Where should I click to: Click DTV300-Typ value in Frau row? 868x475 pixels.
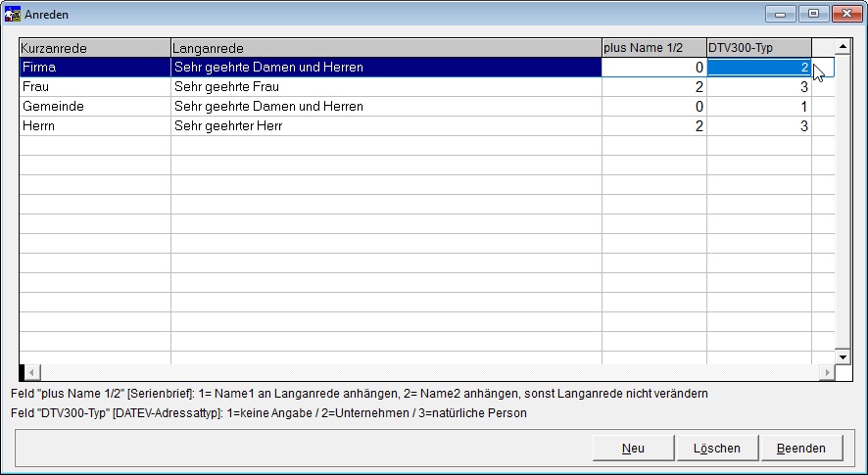759,87
